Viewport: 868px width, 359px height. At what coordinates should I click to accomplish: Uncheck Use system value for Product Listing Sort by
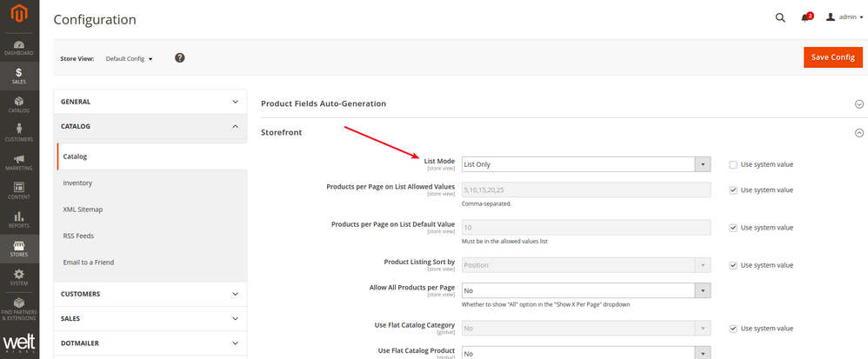733,265
